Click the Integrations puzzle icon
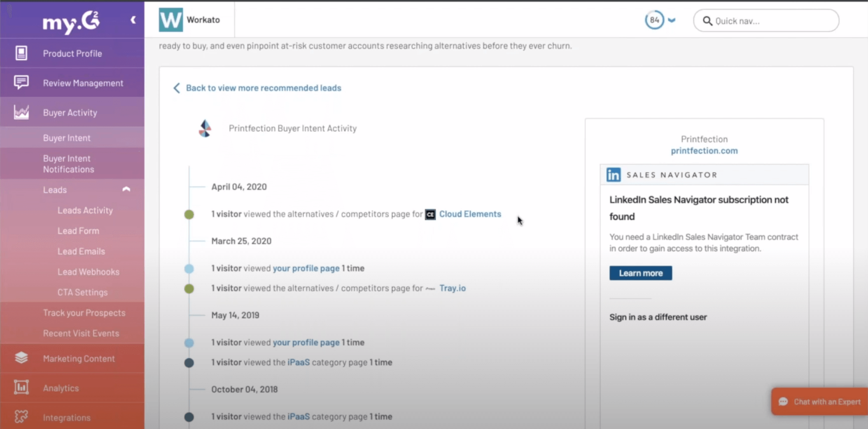The image size is (868, 429). click(x=21, y=417)
